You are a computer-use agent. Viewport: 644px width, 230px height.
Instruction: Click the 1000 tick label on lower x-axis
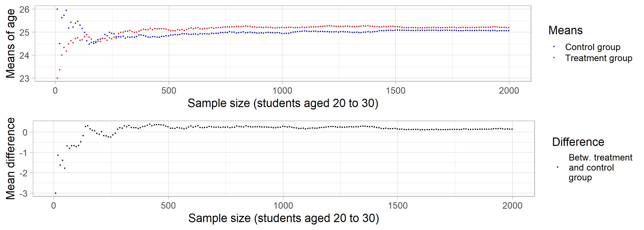tap(283, 206)
